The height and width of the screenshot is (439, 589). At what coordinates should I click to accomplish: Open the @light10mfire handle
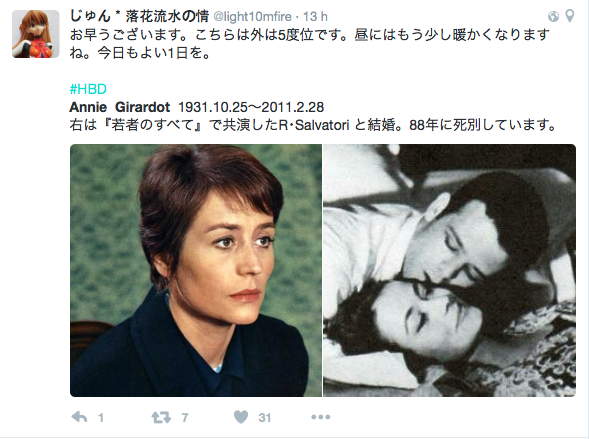point(252,17)
